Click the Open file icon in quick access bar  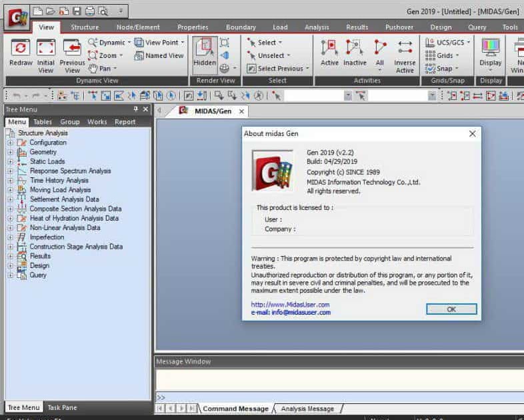(x=51, y=11)
